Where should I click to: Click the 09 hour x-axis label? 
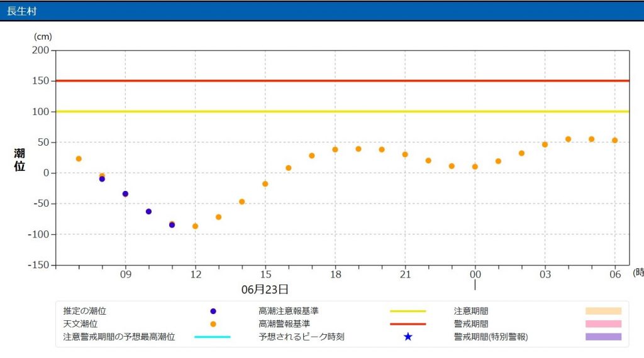(x=126, y=274)
